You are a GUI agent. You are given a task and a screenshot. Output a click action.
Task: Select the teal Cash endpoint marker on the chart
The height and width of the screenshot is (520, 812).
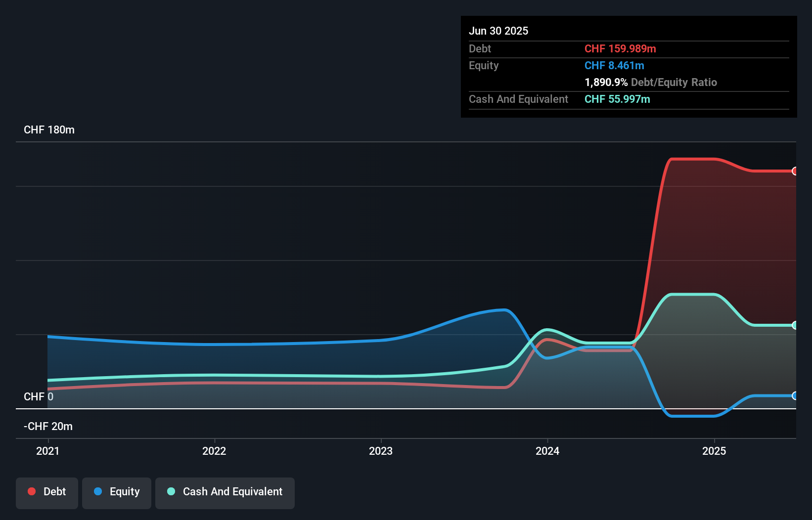pos(795,325)
